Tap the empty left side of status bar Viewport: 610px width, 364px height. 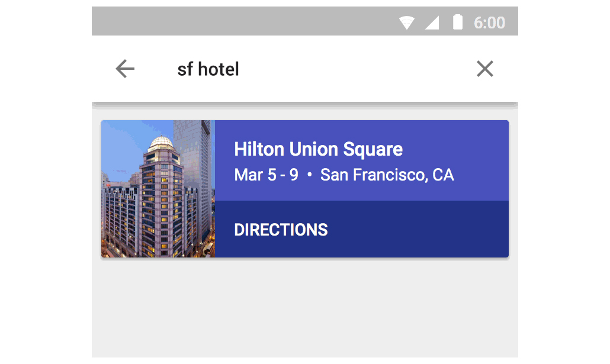237,22
